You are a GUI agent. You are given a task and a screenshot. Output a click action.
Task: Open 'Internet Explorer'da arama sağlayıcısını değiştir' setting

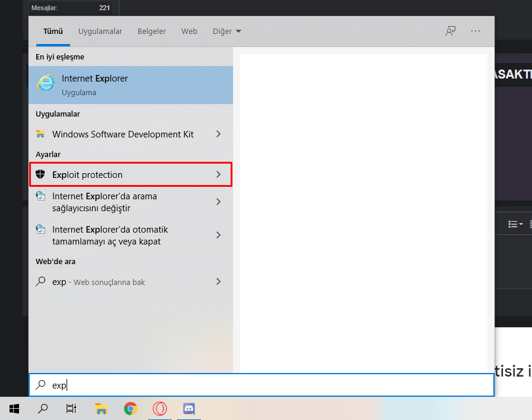tap(131, 202)
